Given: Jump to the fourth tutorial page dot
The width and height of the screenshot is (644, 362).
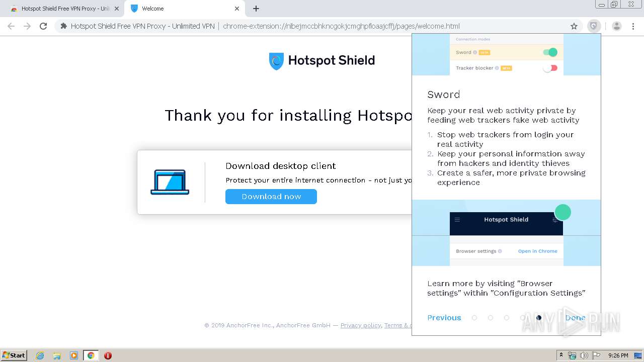Looking at the screenshot, I should 523,318.
